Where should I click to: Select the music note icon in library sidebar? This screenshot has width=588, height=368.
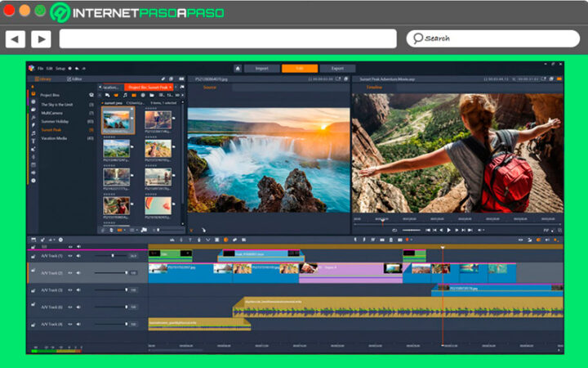pyautogui.click(x=33, y=132)
